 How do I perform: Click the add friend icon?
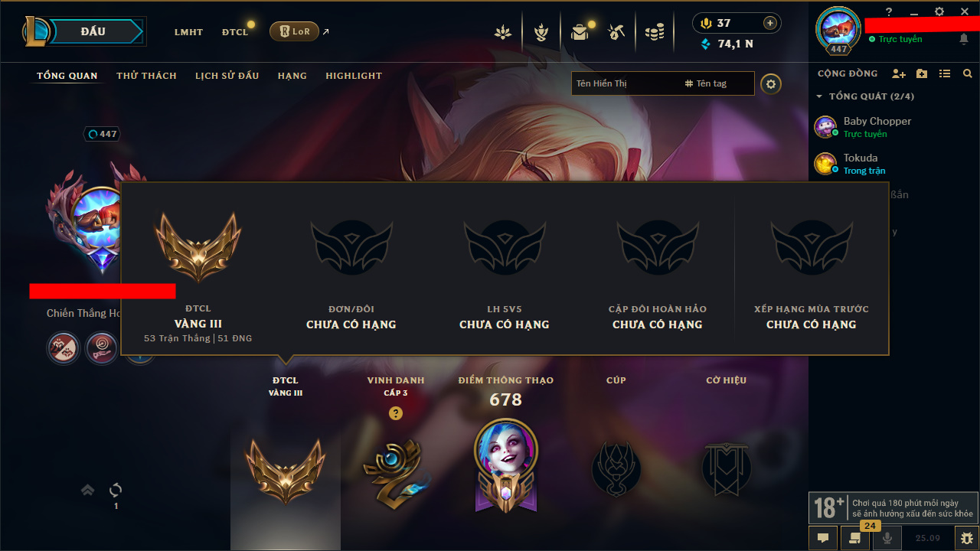click(899, 73)
